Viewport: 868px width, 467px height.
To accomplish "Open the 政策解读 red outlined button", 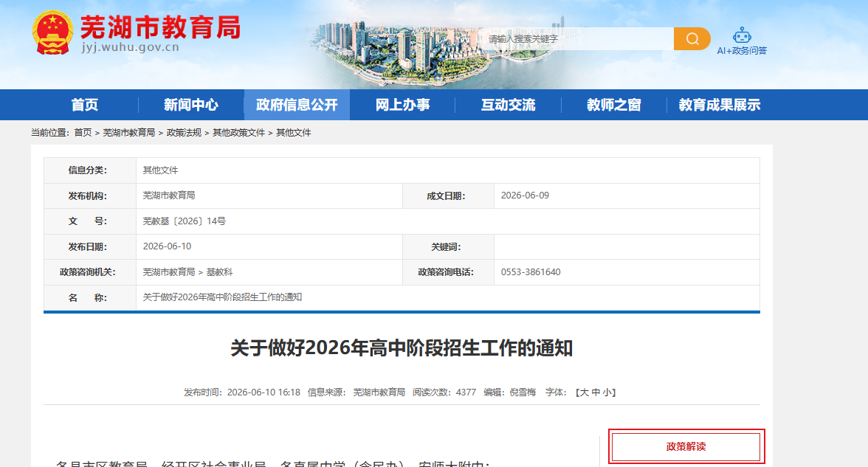I will pyautogui.click(x=686, y=446).
